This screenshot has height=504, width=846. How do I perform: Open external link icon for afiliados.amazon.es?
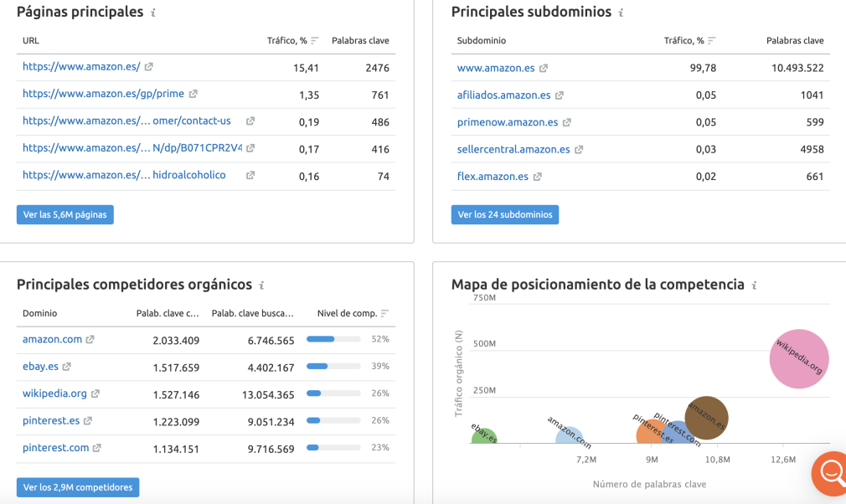tap(560, 95)
